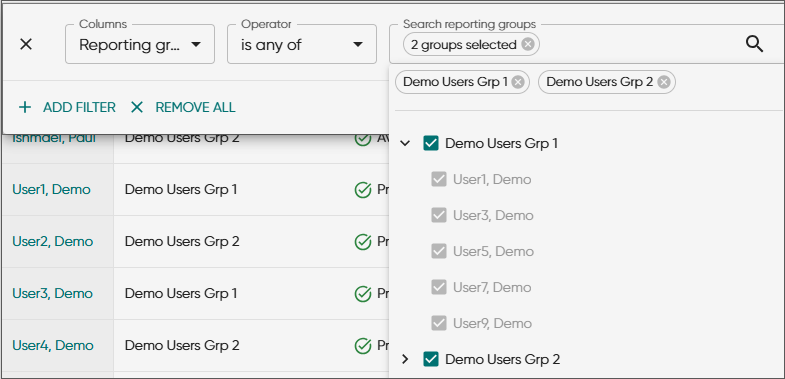Open the Operator 'is any of' dropdown

302,45
